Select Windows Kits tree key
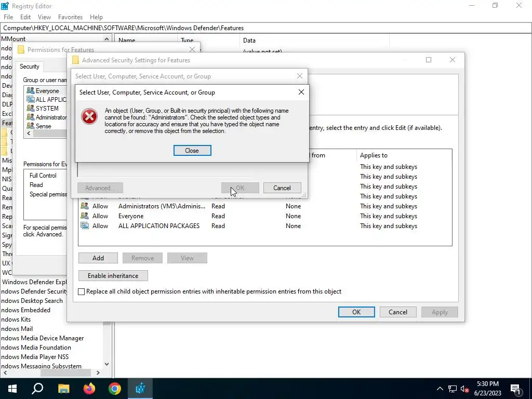532x399 pixels. [16, 320]
